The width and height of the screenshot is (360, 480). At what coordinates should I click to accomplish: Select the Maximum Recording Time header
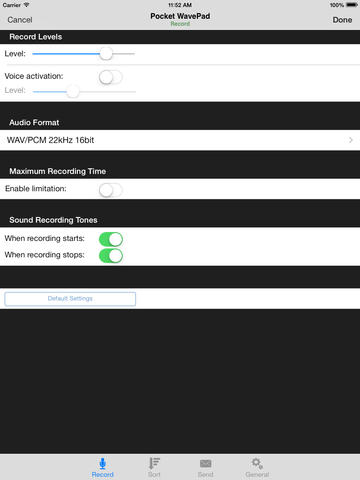click(x=58, y=171)
